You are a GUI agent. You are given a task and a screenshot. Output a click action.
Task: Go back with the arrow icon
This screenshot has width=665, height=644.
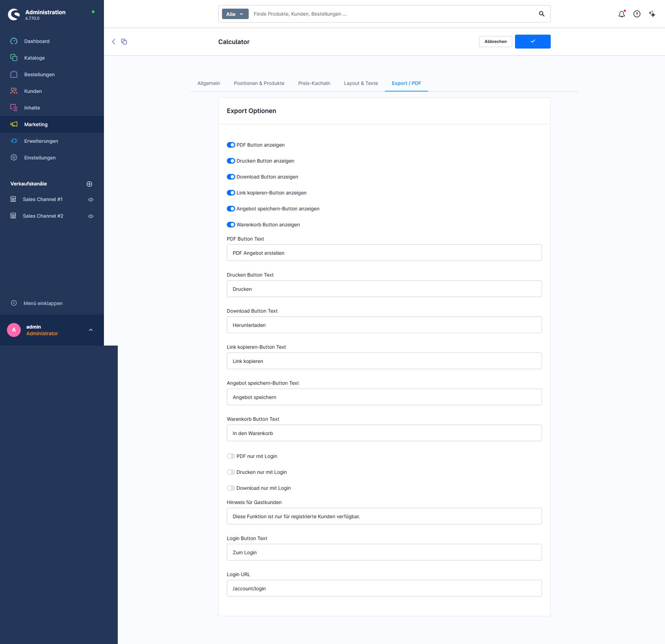coord(114,41)
